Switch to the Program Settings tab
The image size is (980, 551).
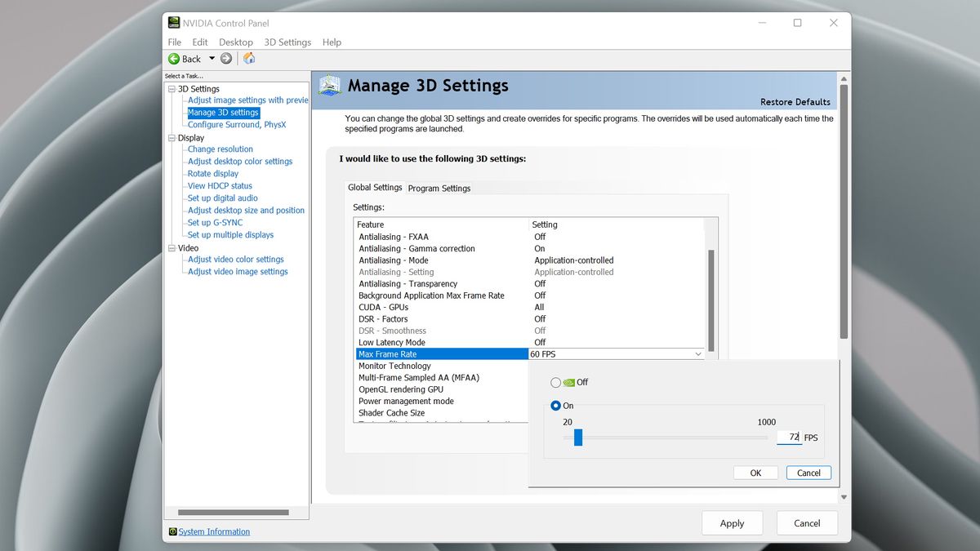pos(439,188)
